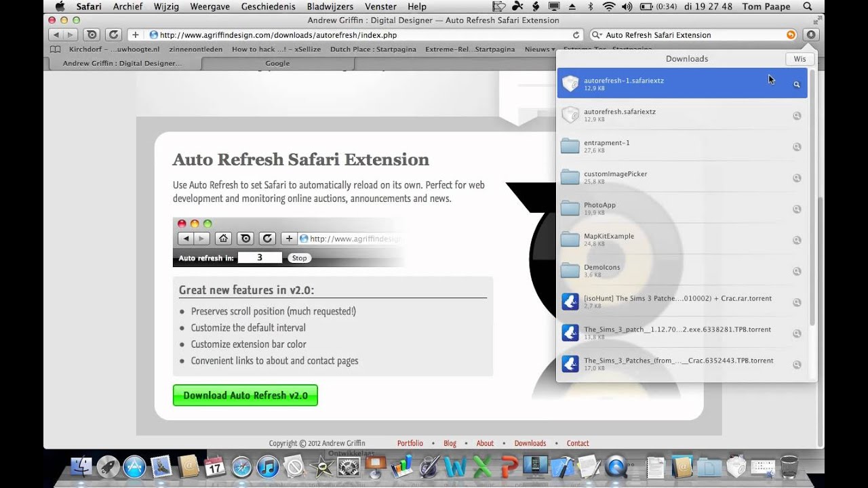Reveal MapKitExample download with its magnifier
Viewport: 868px width, 488px height.
tap(797, 241)
